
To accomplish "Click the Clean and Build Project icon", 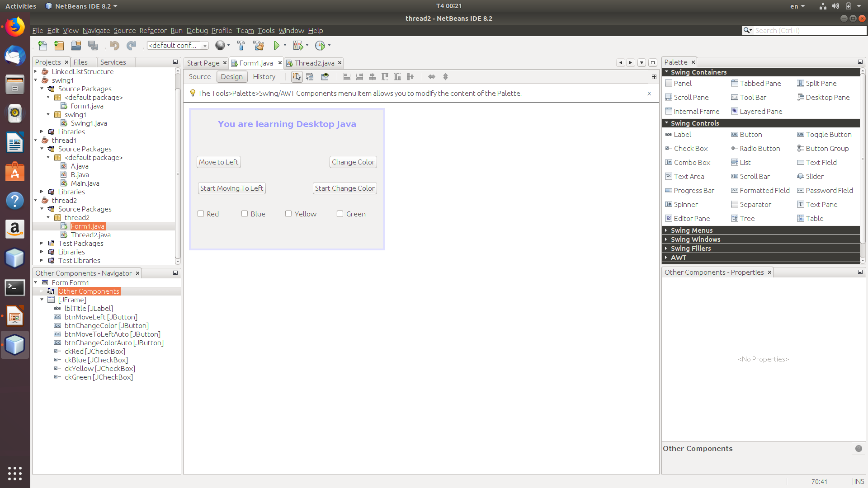I will pyautogui.click(x=259, y=46).
